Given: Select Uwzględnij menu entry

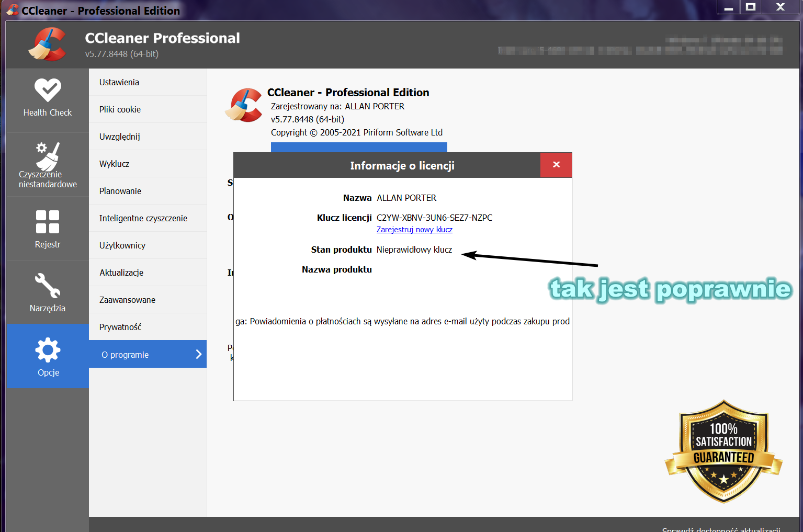Looking at the screenshot, I should 148,137.
